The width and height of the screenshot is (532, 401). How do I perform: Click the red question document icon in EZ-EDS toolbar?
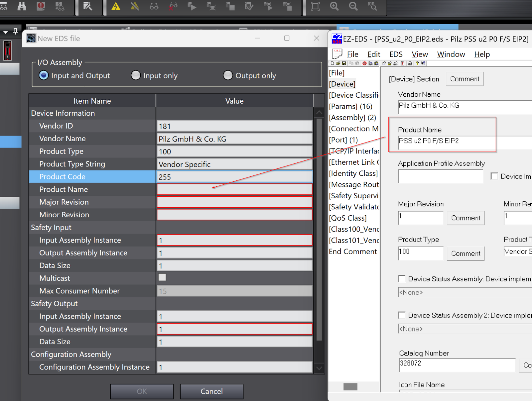(x=403, y=63)
